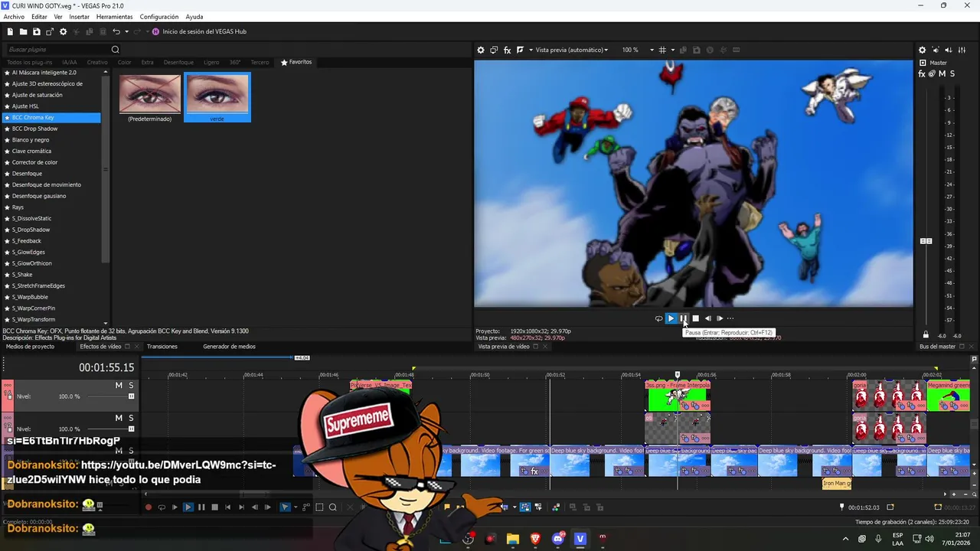The height and width of the screenshot is (551, 980).
Task: Close the Vista previa de vídeo tab
Action: 544,347
